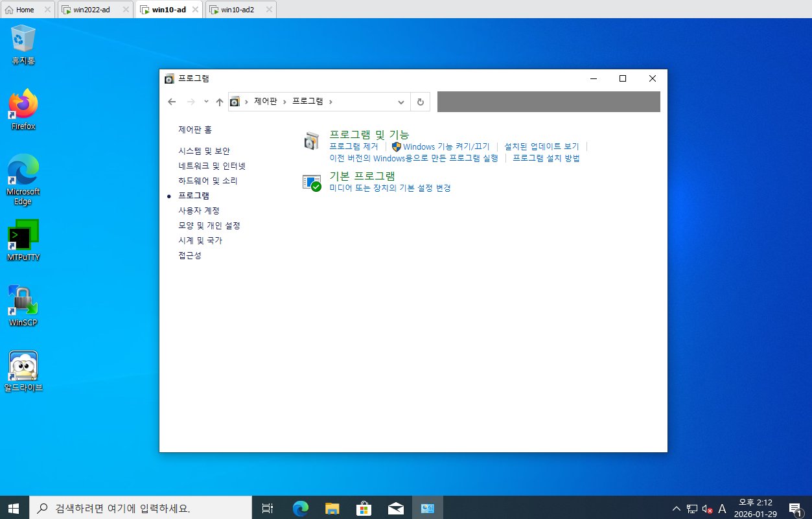Image resolution: width=812 pixels, height=519 pixels.
Task: Maximize the 프로그램 window
Action: (623, 78)
